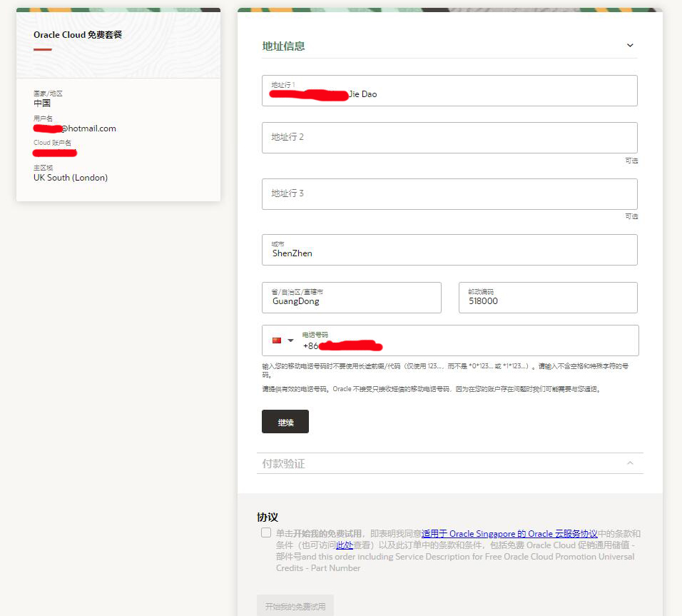Click the 协议 heading

point(268,517)
